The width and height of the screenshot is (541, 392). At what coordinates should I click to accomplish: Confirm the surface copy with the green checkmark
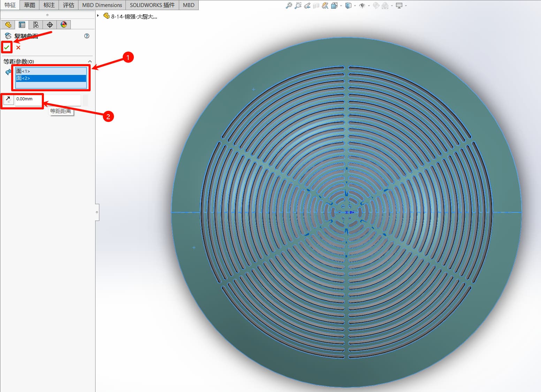[x=7, y=47]
